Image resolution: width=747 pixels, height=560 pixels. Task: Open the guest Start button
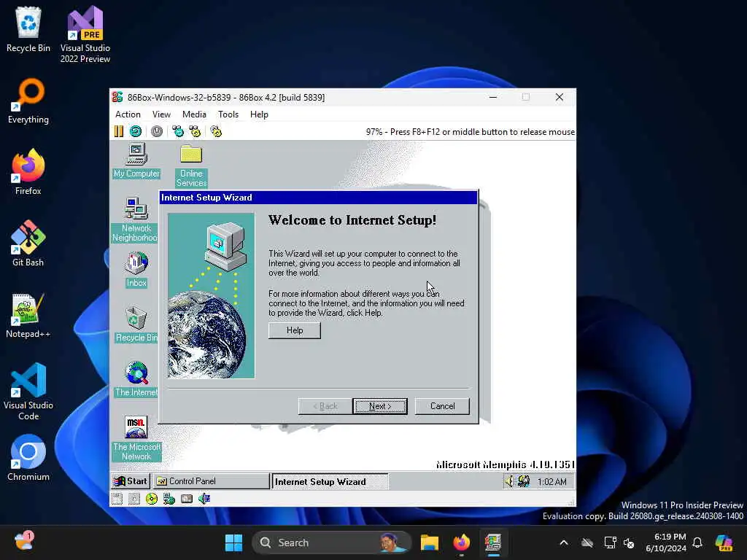pos(131,481)
